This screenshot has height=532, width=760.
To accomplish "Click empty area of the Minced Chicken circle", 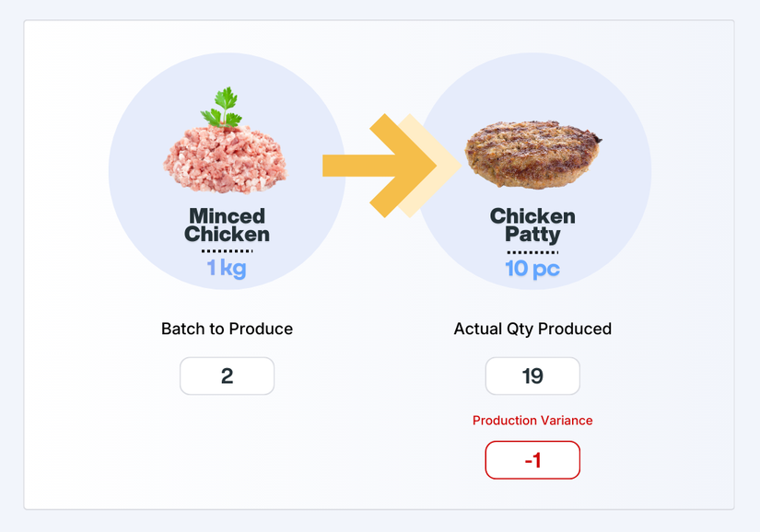I will pyautogui.click(x=147, y=212).
